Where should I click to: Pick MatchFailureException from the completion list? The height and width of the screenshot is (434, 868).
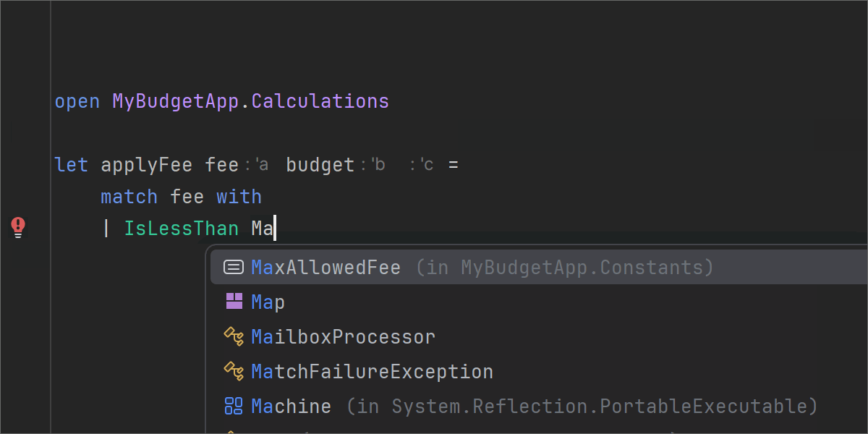372,372
